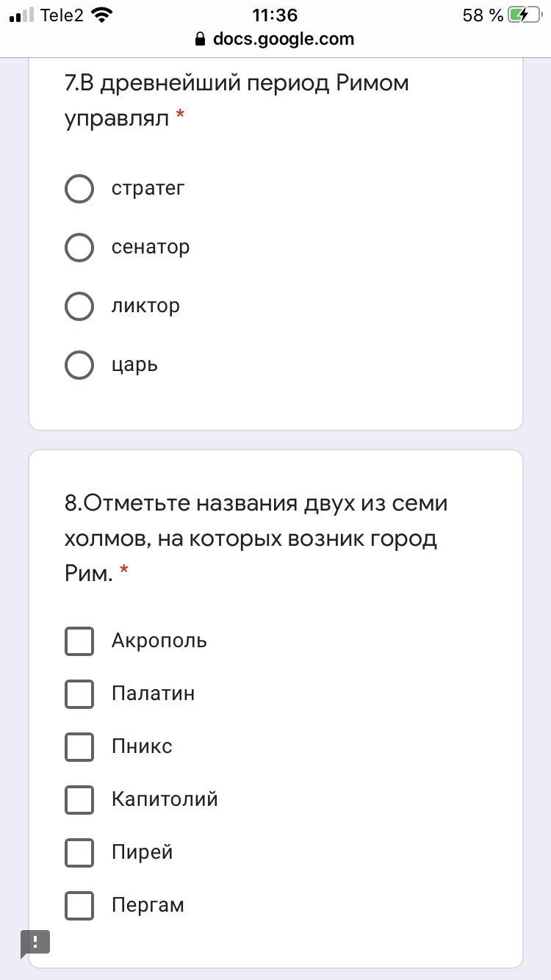Tap the docs.google.com address bar
This screenshot has width=551, height=980.
click(283, 40)
